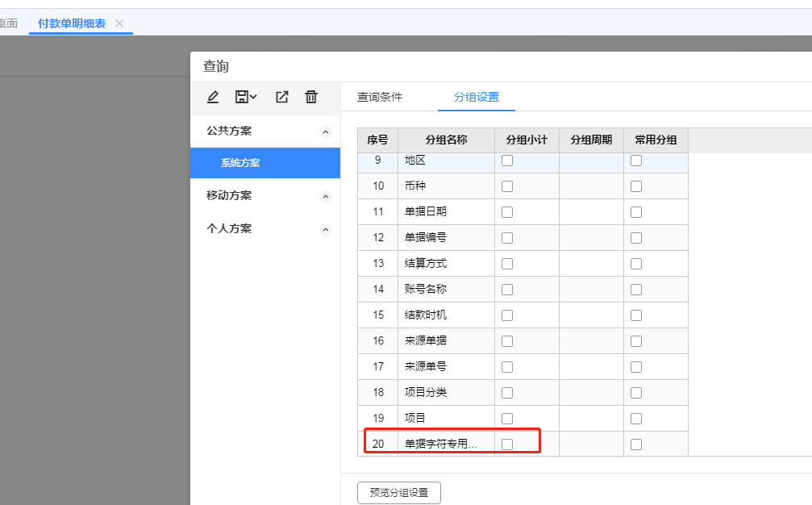Click the 分组名称 column header
812x505 pixels.
click(447, 140)
